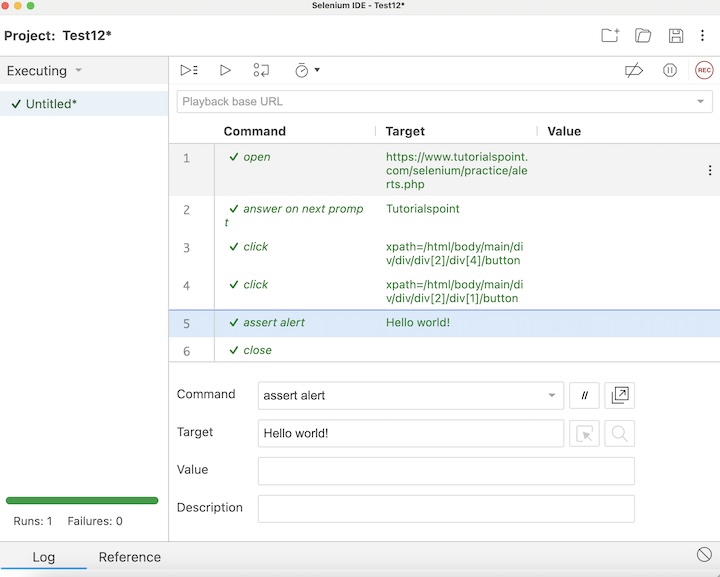Toggle pause on exceptions icon

pyautogui.click(x=670, y=70)
